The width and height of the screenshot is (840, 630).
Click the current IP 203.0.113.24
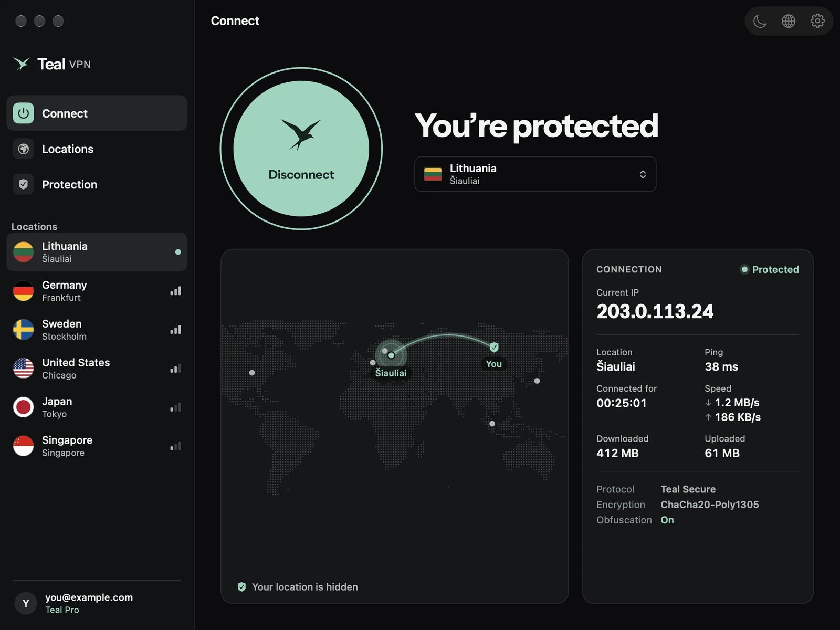coord(655,311)
